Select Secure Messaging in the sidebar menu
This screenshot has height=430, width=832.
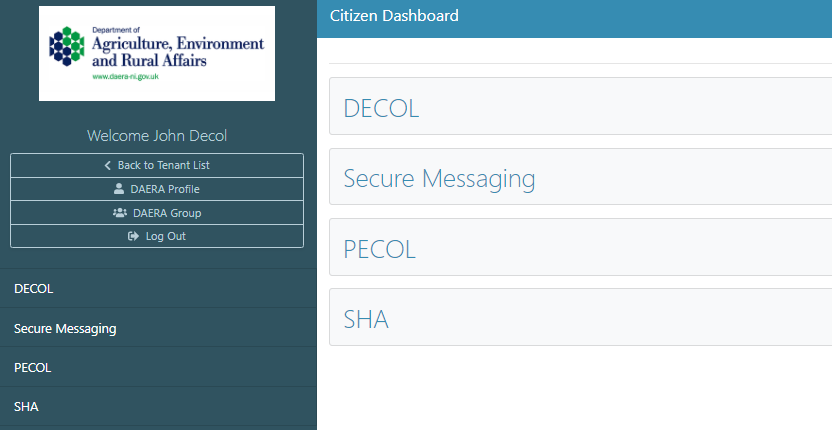pyautogui.click(x=65, y=328)
